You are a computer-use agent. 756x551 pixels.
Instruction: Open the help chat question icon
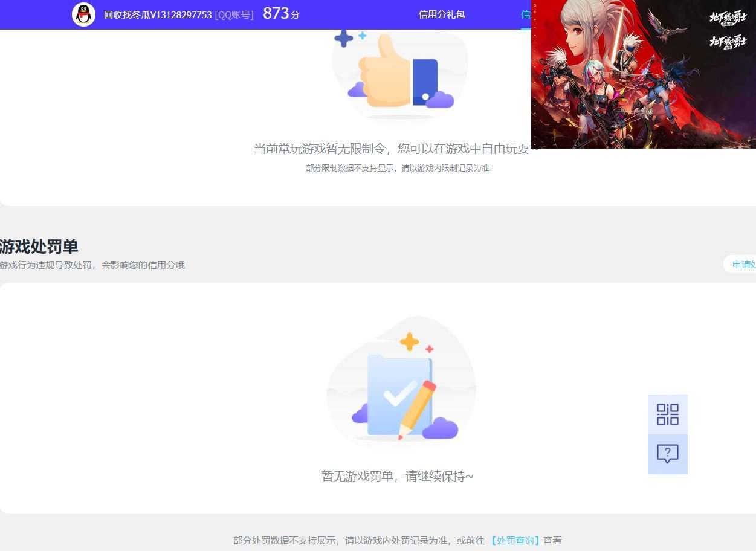pyautogui.click(x=667, y=454)
